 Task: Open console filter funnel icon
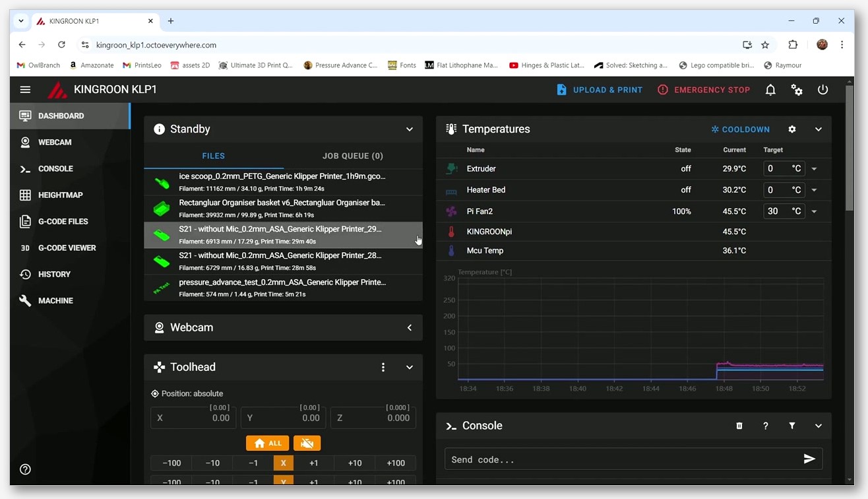[x=792, y=426]
